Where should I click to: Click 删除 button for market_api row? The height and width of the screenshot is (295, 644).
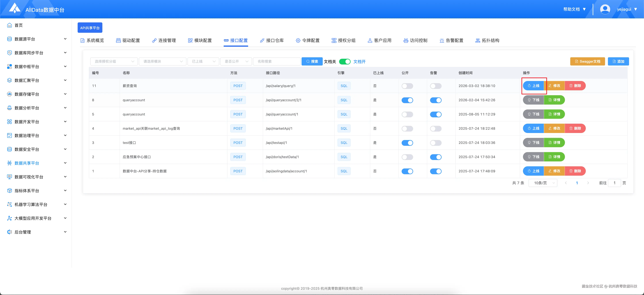pos(575,128)
